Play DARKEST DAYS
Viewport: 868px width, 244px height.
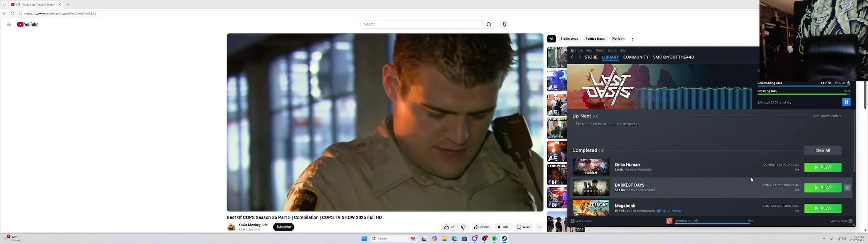click(823, 188)
